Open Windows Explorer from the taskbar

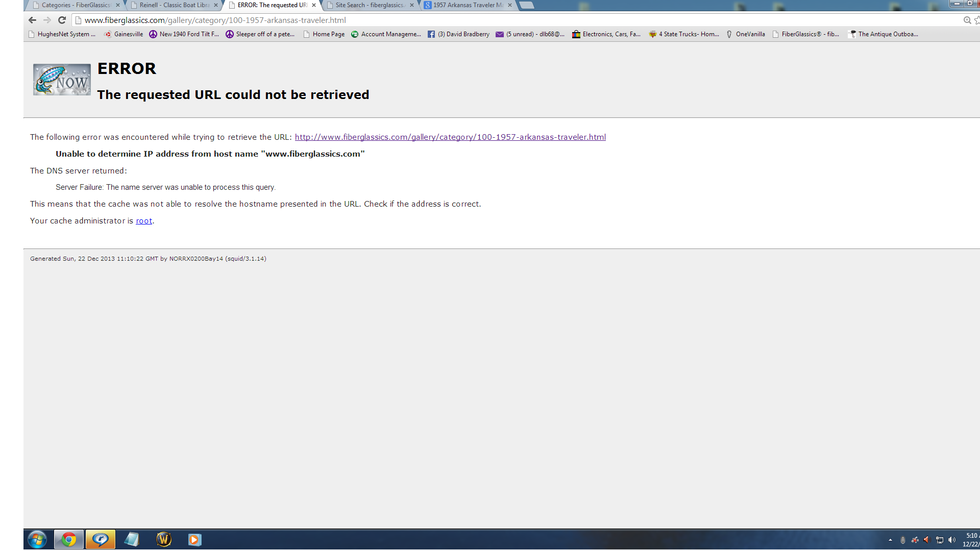tap(132, 539)
